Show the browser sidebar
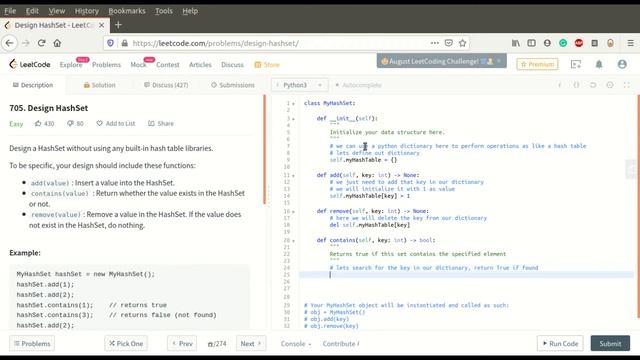This screenshot has width=640, height=360. point(531,43)
